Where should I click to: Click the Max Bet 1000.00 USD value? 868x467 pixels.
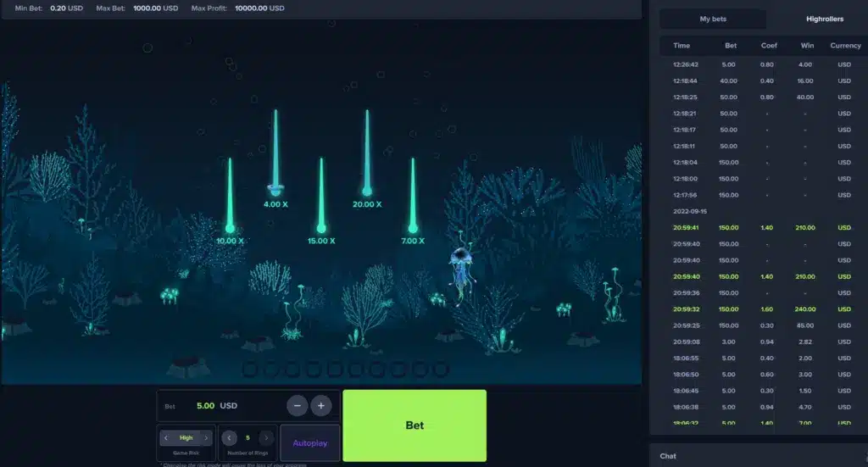click(x=156, y=8)
